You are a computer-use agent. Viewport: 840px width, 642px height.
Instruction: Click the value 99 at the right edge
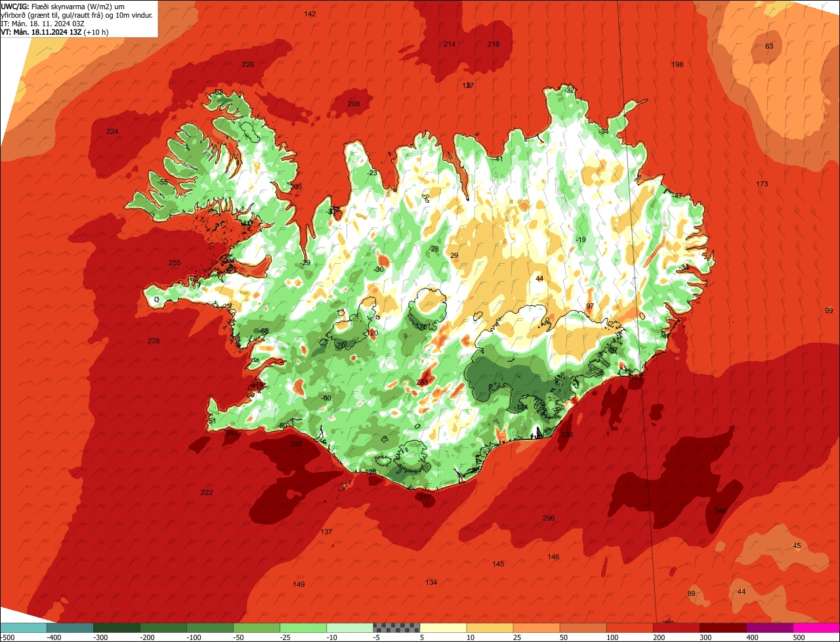coord(828,310)
